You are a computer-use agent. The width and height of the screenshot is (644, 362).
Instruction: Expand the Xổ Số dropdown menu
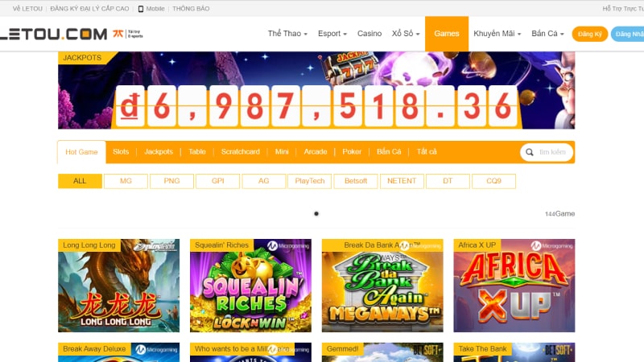(x=406, y=34)
